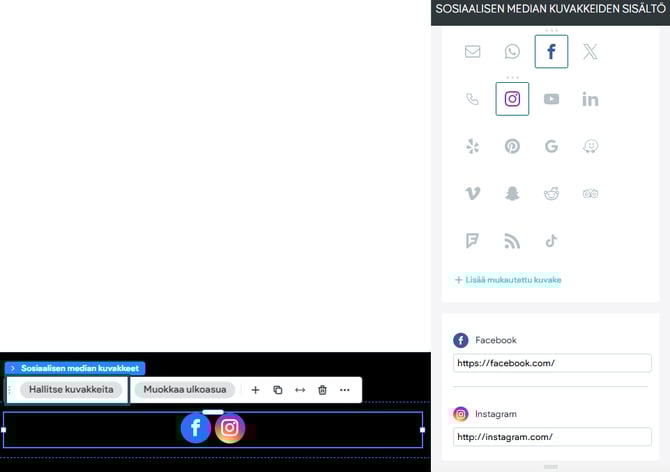Pick the Pinterest icon in the grid
Viewport: 670px width, 472px height.
click(512, 146)
